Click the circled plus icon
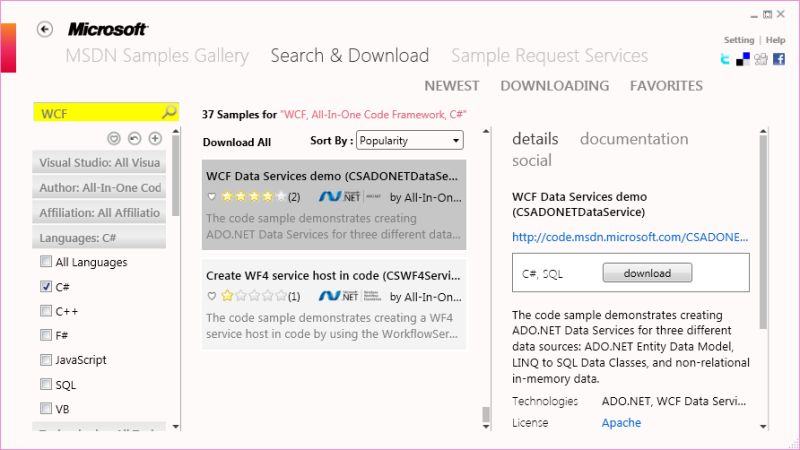Screen dimensions: 800x450 pos(155,138)
